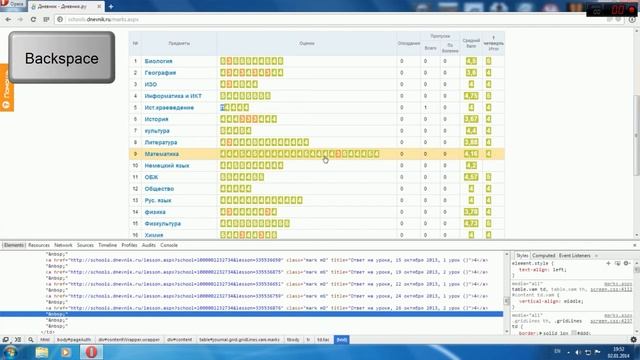Switch to DevTools Network tab
The width and height of the screenshot is (640, 360).
pyautogui.click(x=63, y=245)
